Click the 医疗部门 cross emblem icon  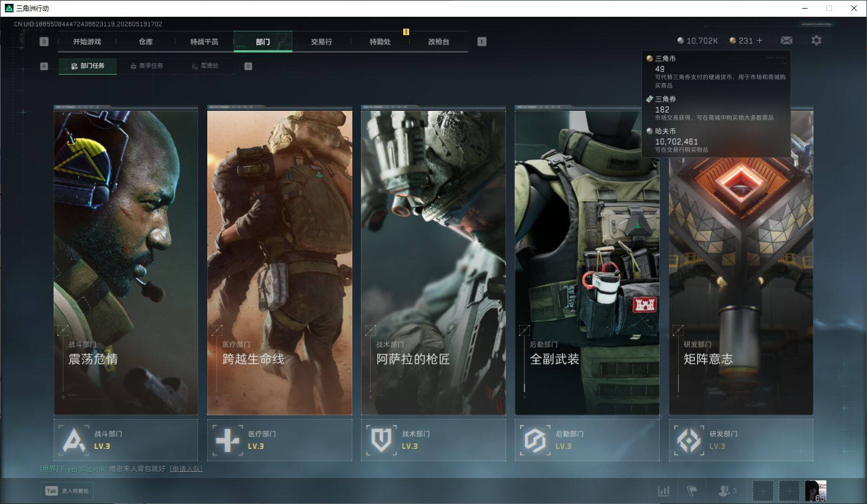pos(227,440)
